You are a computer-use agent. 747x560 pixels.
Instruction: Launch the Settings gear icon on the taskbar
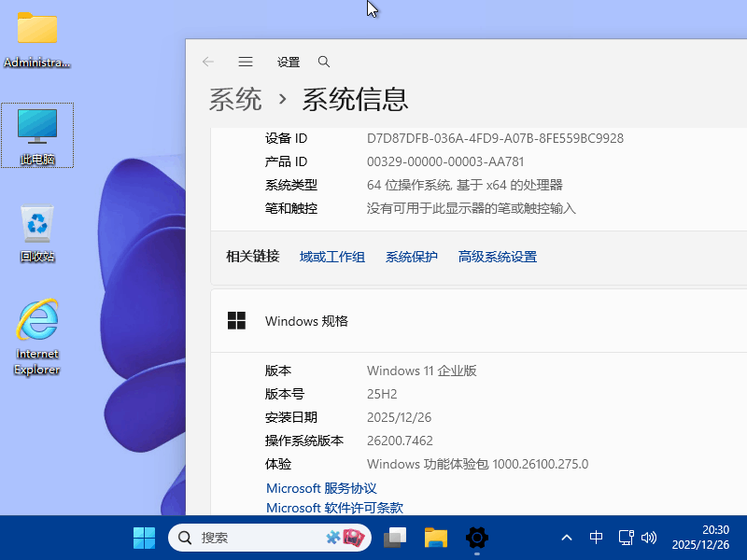click(x=476, y=538)
